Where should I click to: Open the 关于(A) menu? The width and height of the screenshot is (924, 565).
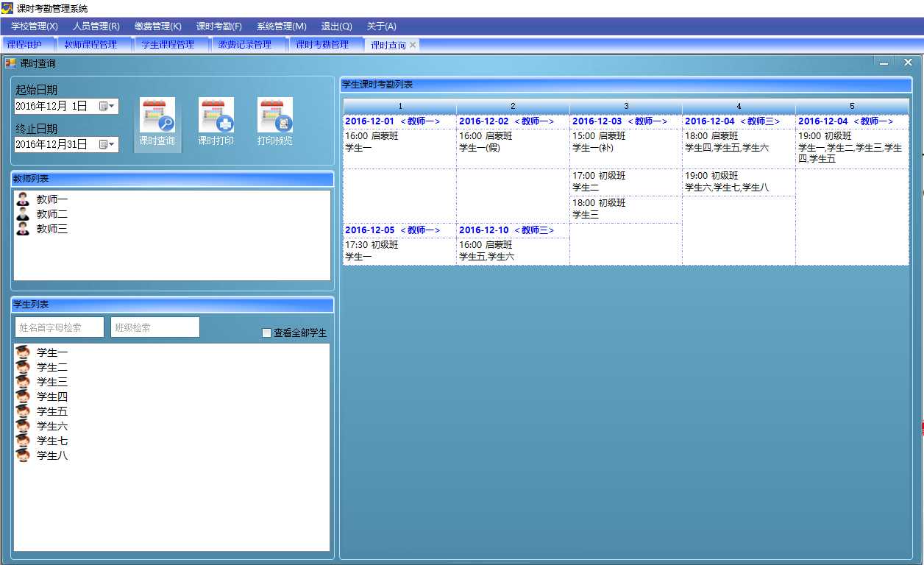pyautogui.click(x=382, y=26)
